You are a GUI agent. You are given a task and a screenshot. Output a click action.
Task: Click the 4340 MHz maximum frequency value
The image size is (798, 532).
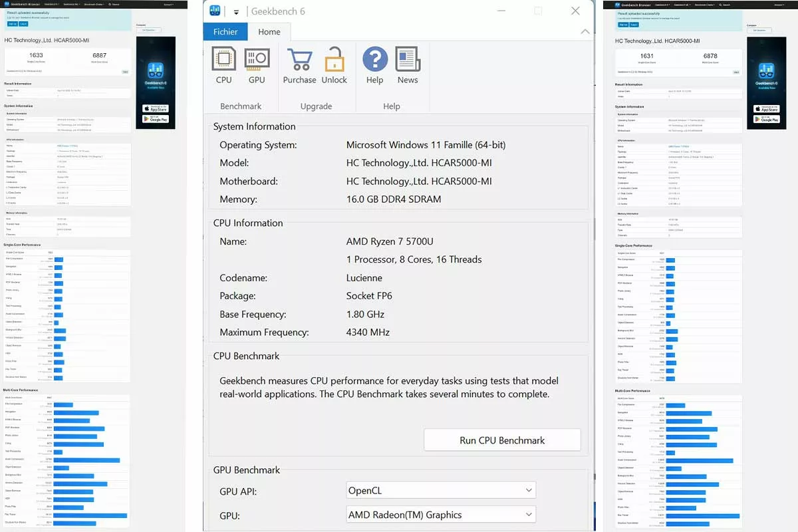click(x=368, y=332)
